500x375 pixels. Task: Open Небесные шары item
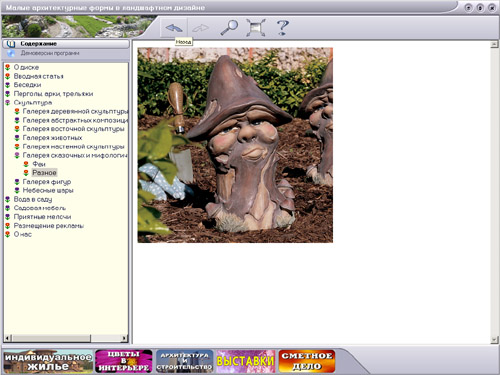(x=48, y=190)
